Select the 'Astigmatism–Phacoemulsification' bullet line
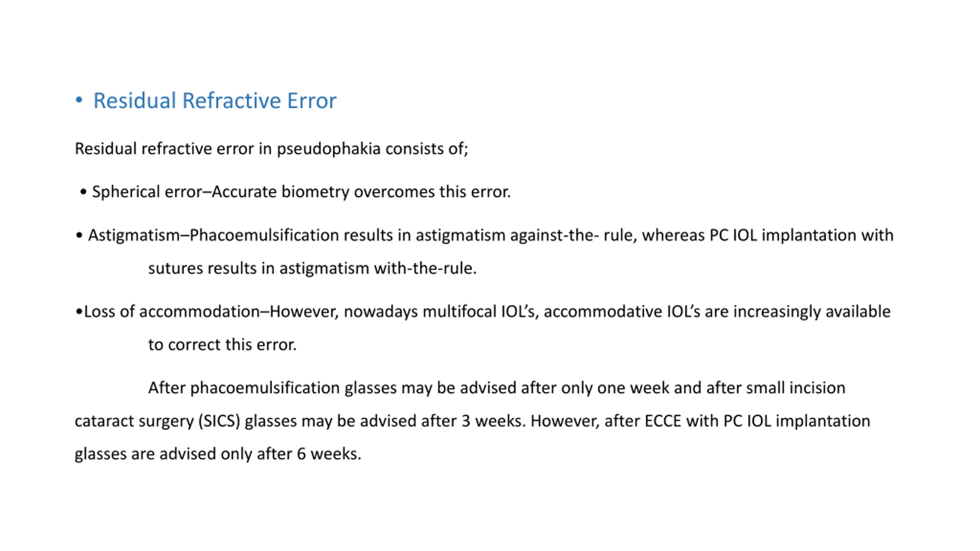980x551 pixels. click(484, 235)
